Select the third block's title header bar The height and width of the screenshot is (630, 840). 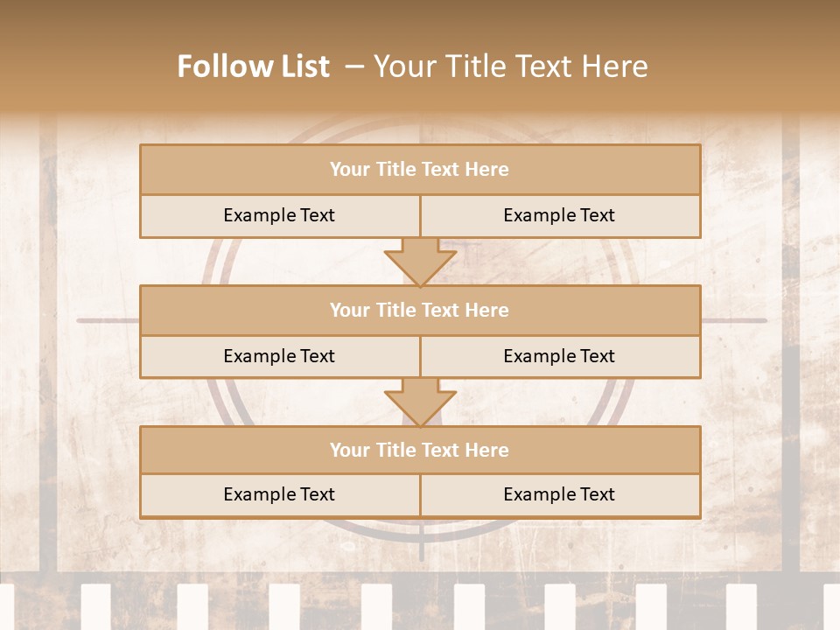tap(420, 450)
